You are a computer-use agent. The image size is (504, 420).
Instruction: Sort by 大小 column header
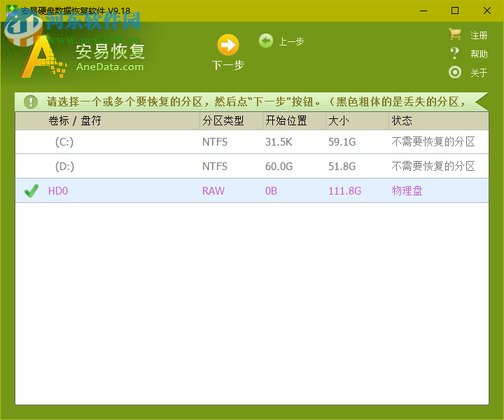pyautogui.click(x=357, y=121)
